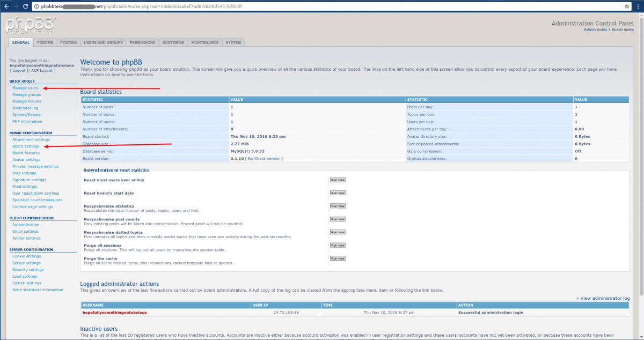644x340 pixels.
Task: Click the Re-Check version link
Action: [x=265, y=159]
